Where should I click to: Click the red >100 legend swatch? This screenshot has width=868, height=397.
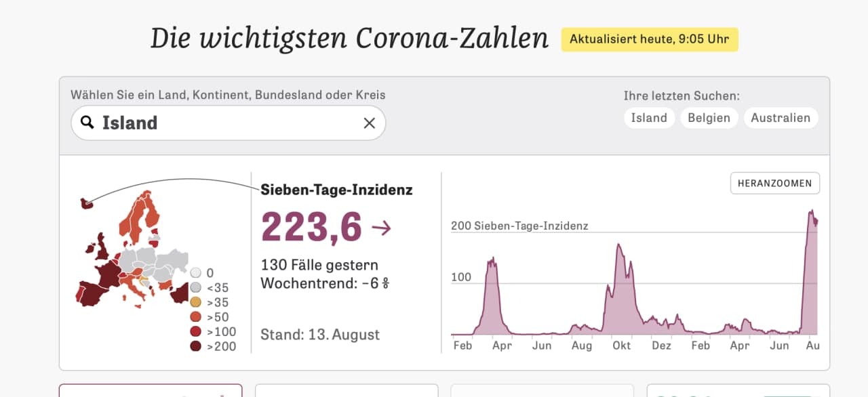tap(196, 332)
